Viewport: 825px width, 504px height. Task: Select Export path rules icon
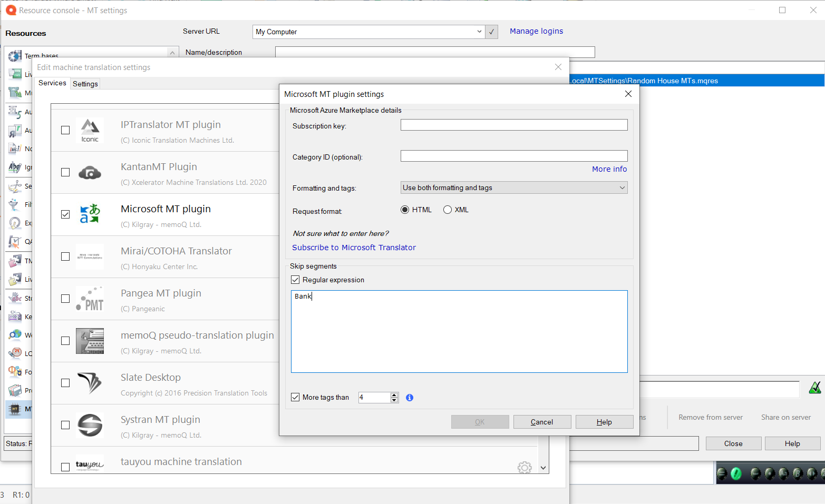pyautogui.click(x=15, y=223)
